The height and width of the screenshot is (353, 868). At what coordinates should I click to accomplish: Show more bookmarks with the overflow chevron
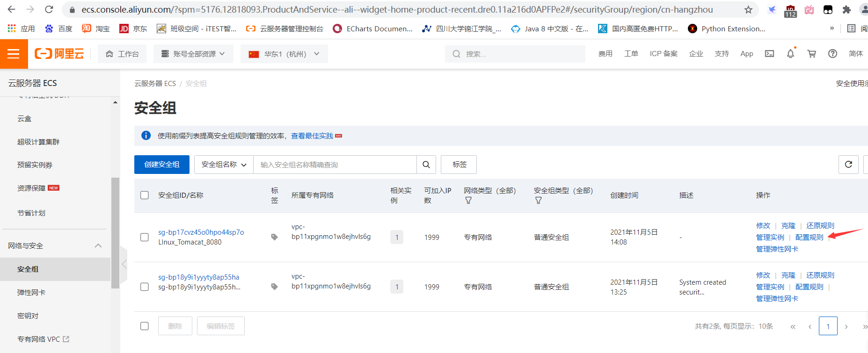click(832, 29)
